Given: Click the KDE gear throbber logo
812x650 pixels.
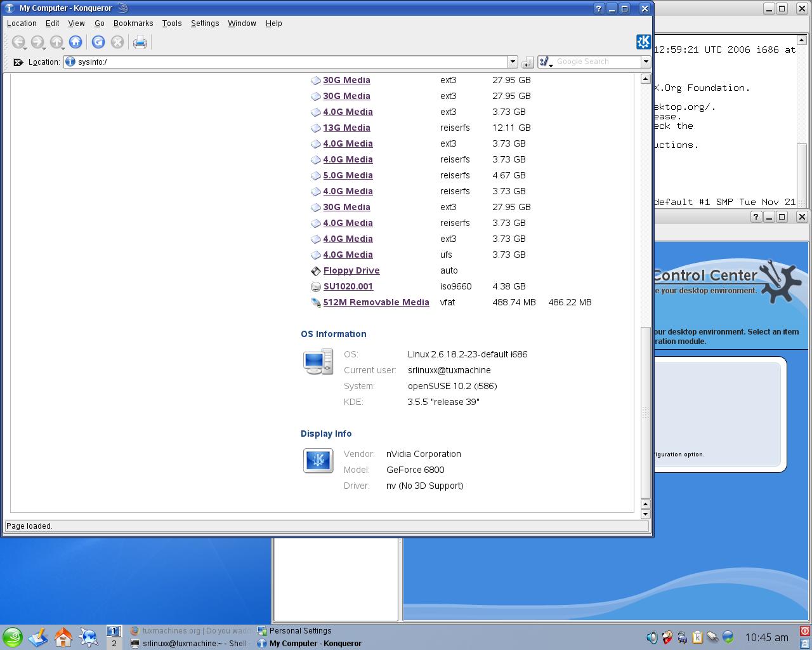Looking at the screenshot, I should pos(643,42).
